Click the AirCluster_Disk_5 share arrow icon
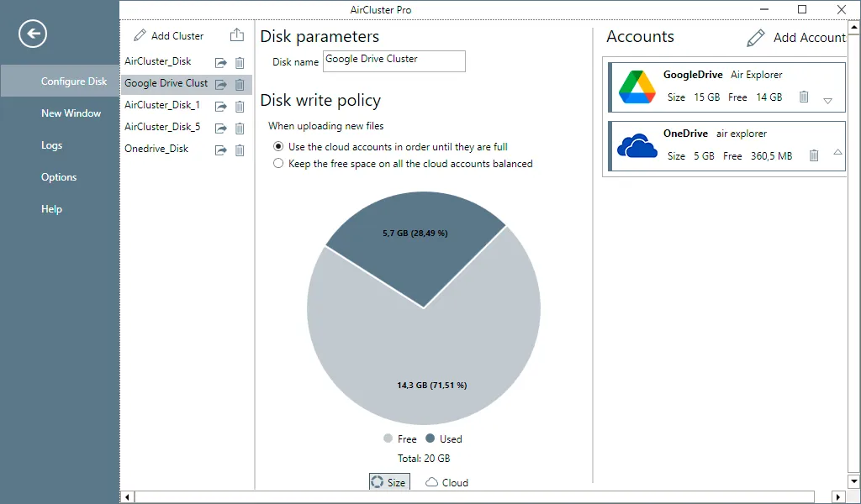The height and width of the screenshot is (504, 861). click(221, 129)
